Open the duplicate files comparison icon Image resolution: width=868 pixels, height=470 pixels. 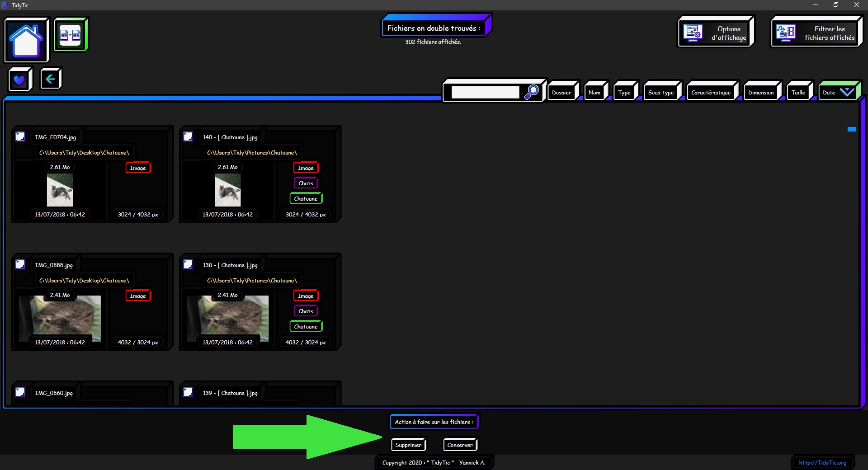pyautogui.click(x=71, y=35)
